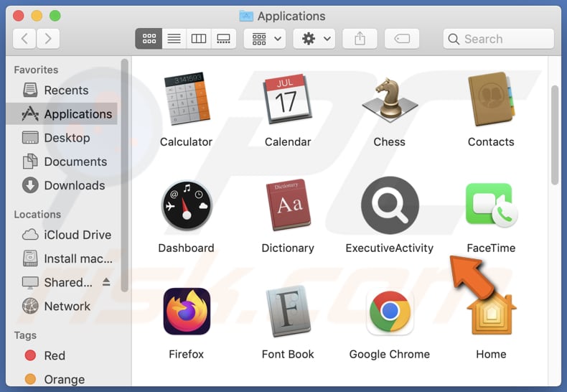Open the group-by arrangement dropdown
This screenshot has width=567, height=392.
click(x=265, y=39)
